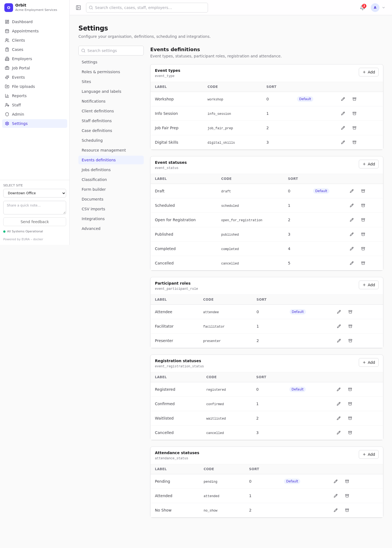Screen dimensions: 392x548
Task: Archive the No Show attendance status
Action: click(347, 510)
